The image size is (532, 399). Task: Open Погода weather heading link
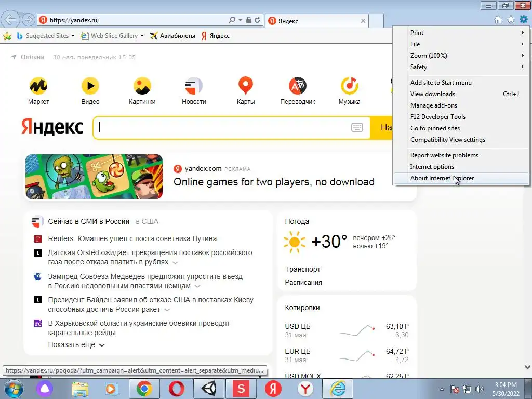pos(297,221)
